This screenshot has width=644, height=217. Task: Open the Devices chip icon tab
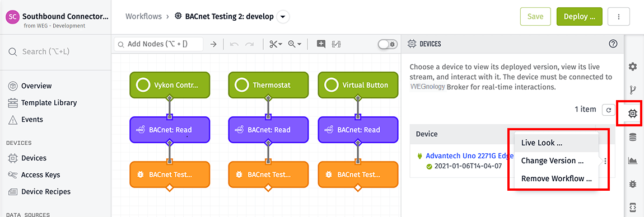click(x=633, y=114)
